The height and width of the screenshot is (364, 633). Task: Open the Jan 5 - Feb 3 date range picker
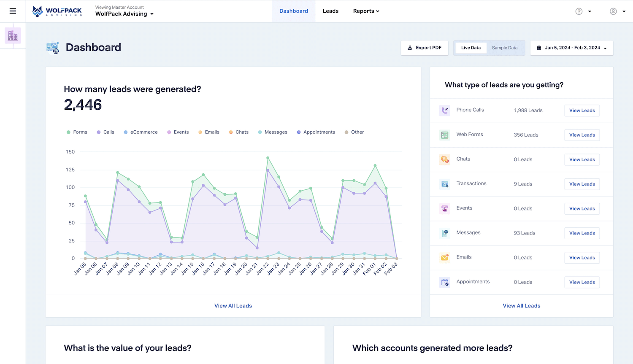tap(572, 48)
